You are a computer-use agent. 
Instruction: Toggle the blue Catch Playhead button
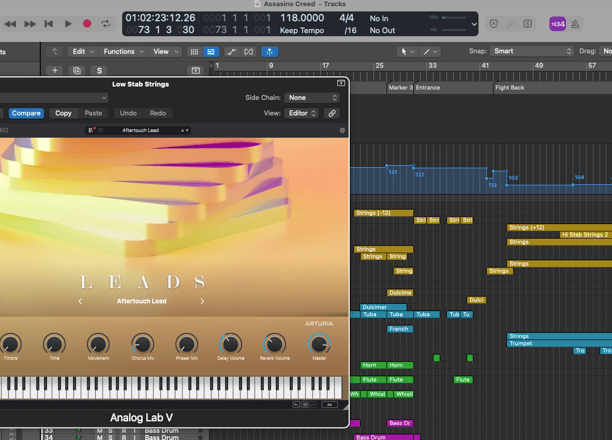(270, 52)
